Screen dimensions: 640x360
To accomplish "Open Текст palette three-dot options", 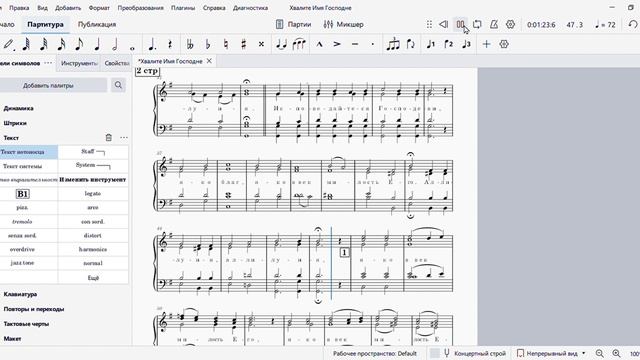I will pyautogui.click(x=124, y=138).
